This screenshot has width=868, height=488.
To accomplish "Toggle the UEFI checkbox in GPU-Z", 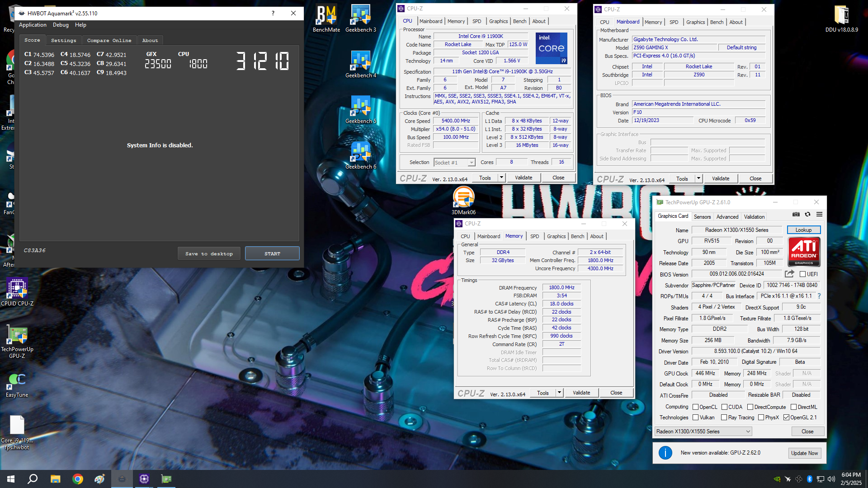I will click(x=803, y=274).
